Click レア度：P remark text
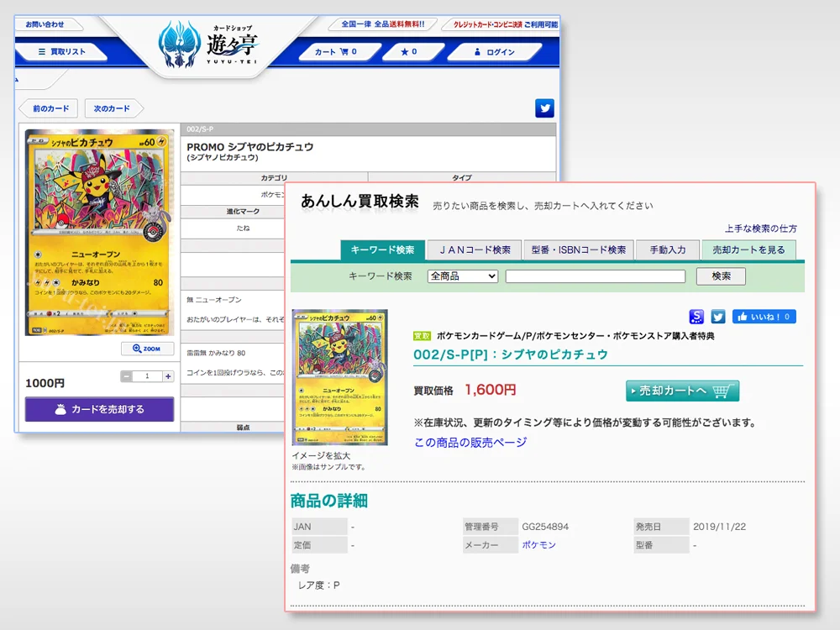Image resolution: width=840 pixels, height=630 pixels. coord(318,585)
